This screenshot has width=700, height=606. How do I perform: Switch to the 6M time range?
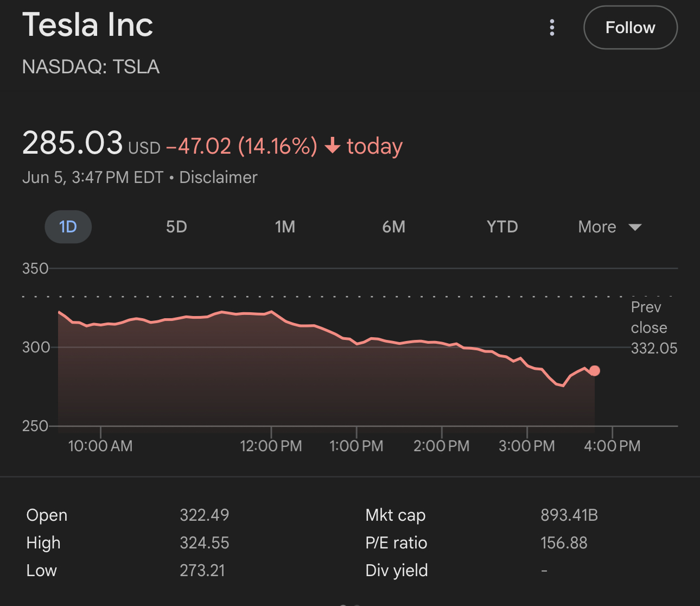point(393,227)
